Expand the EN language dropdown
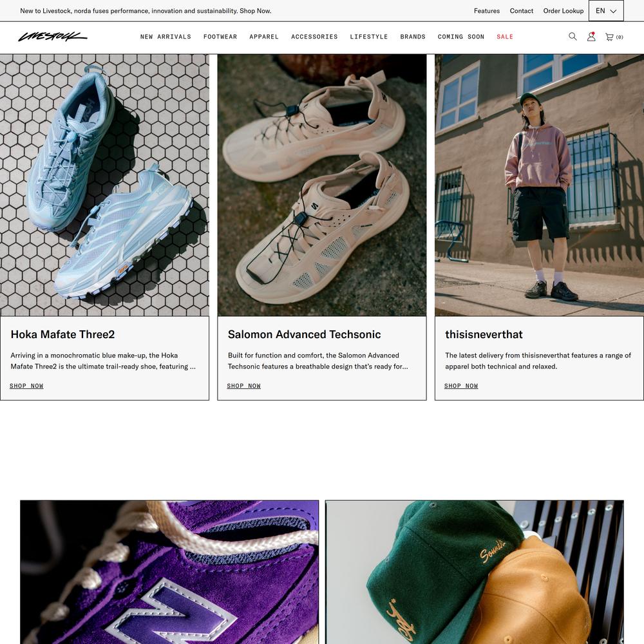644x644 pixels. click(x=606, y=11)
